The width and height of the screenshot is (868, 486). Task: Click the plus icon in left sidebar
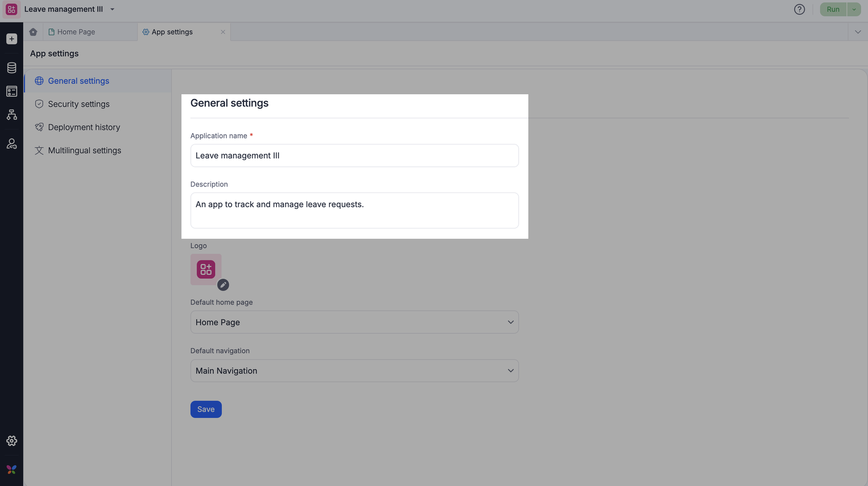pos(12,39)
